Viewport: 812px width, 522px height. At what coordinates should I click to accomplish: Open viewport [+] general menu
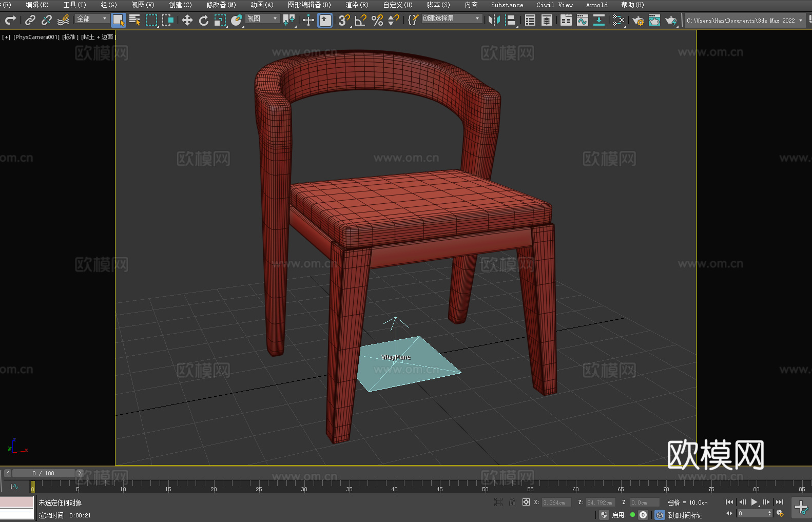(x=6, y=37)
